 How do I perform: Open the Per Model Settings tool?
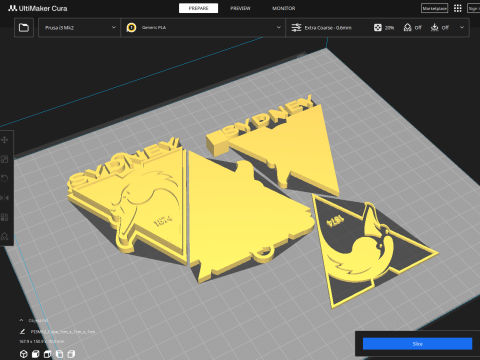[5, 217]
